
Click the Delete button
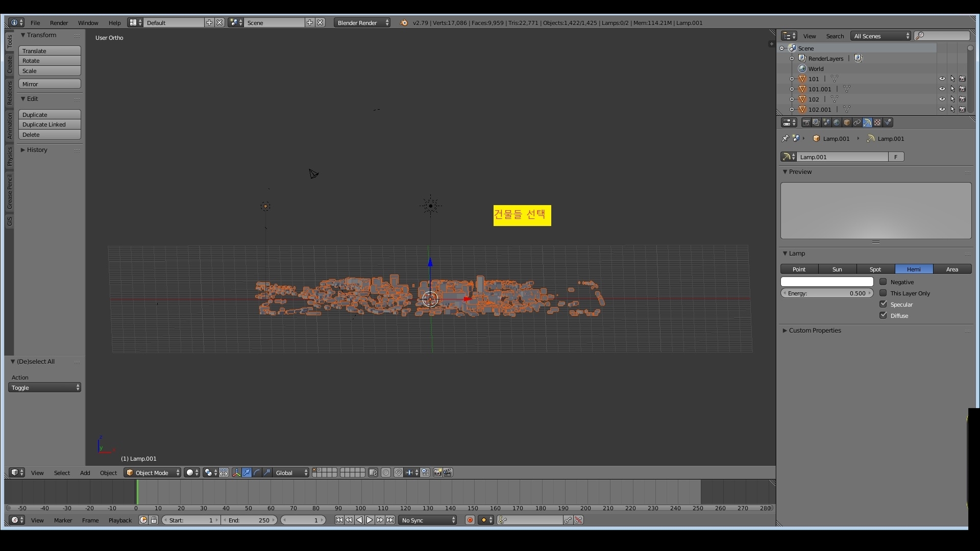coord(50,135)
